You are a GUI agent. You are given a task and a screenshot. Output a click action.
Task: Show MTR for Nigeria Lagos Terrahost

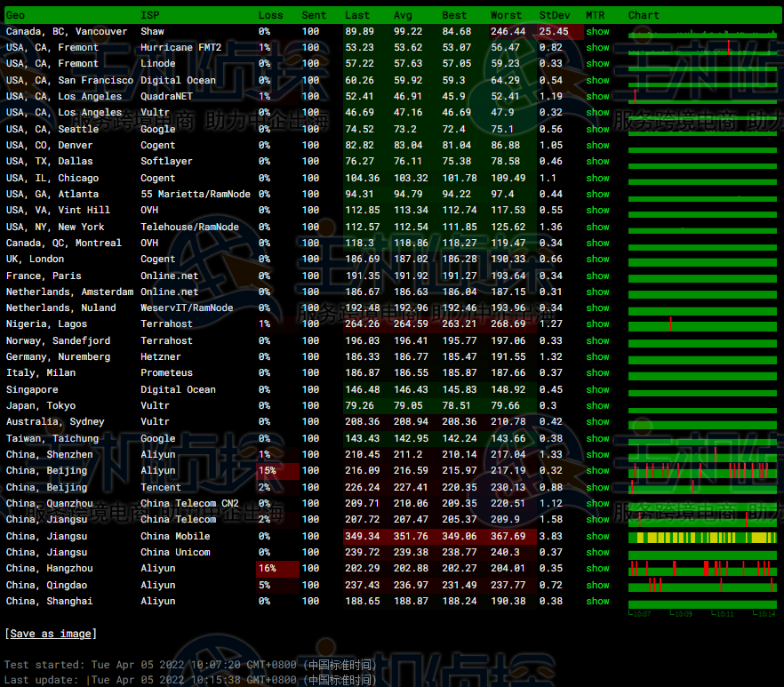point(597,324)
